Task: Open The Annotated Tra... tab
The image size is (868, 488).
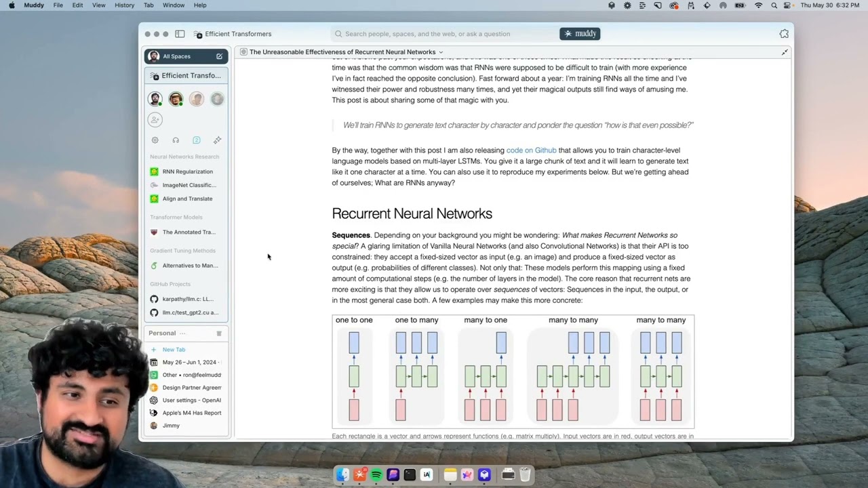Action: (186, 232)
